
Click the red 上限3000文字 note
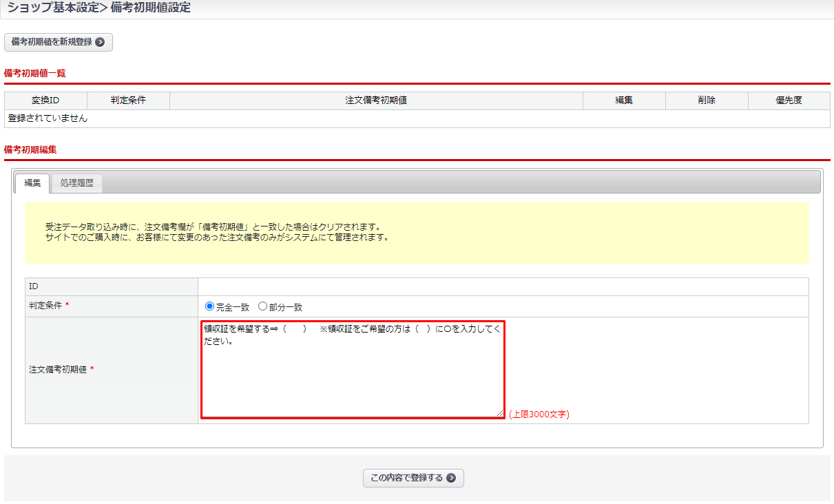(539, 414)
